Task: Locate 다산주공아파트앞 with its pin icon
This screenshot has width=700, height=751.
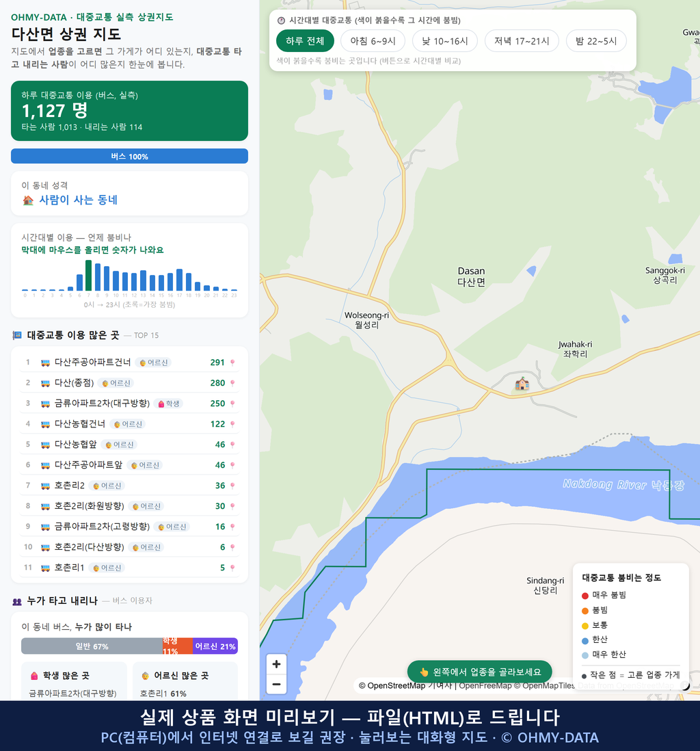Action: 232,466
